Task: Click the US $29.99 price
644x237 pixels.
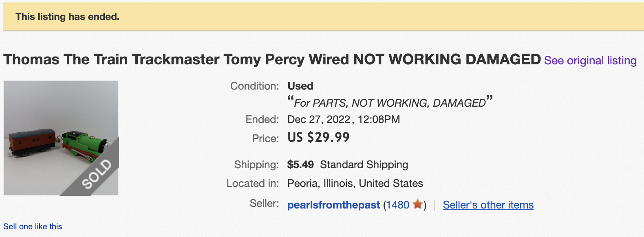Action: click(318, 137)
